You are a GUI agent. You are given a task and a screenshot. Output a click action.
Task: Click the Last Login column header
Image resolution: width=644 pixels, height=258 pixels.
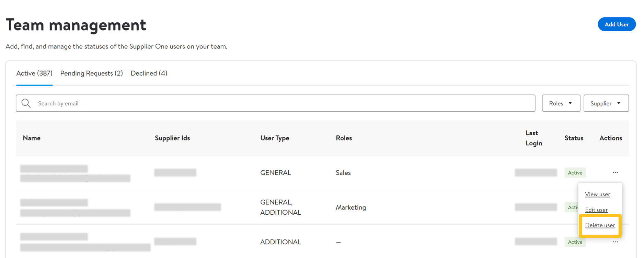[533, 138]
